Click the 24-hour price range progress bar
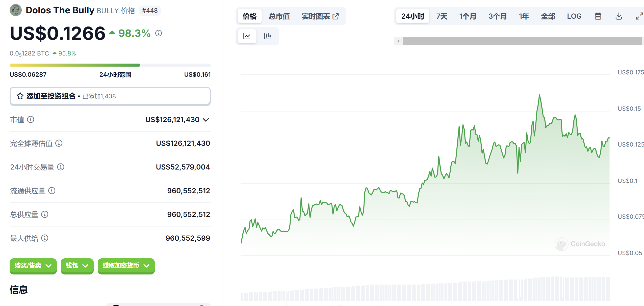644x306 pixels. pos(110,65)
